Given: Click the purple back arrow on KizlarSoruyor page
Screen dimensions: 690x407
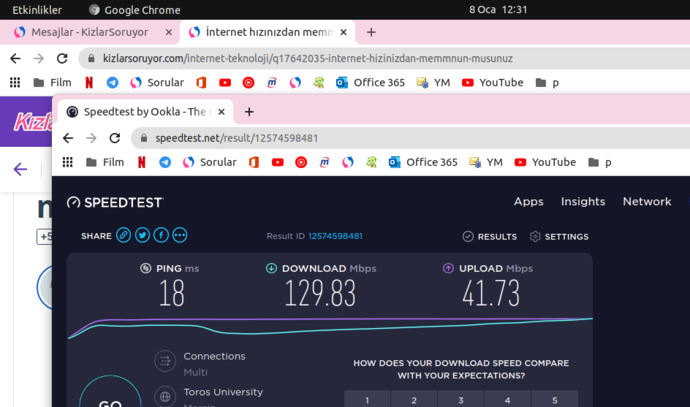Looking at the screenshot, I should (20, 169).
